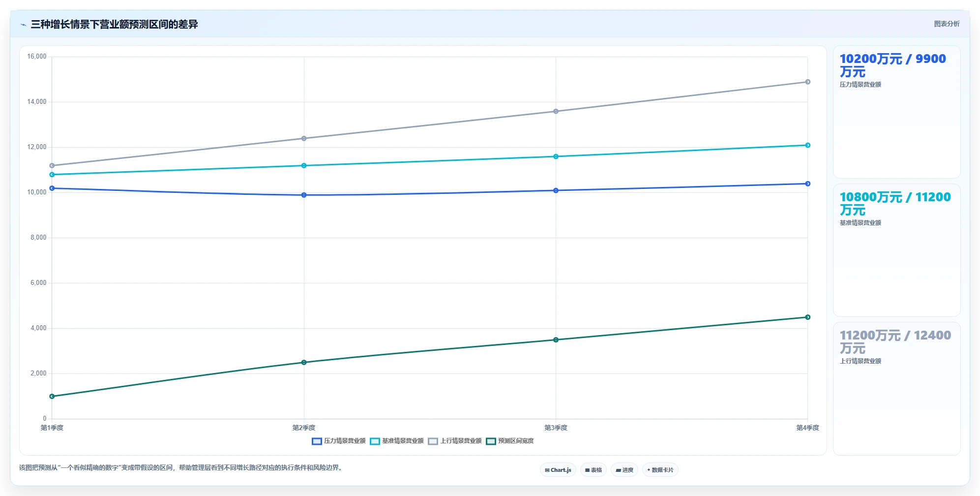Select 基准情景 data point at 第3季度
This screenshot has width=980, height=496.
tap(556, 156)
